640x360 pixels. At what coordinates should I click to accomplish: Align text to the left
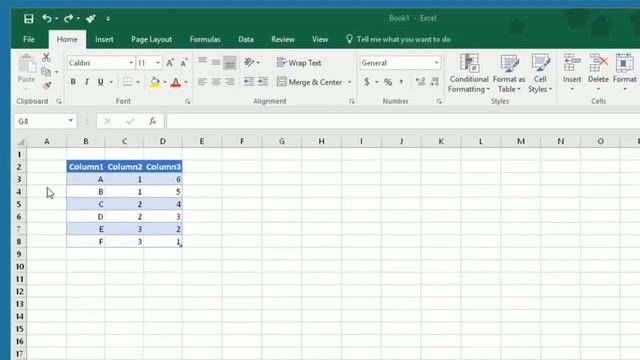click(202, 82)
